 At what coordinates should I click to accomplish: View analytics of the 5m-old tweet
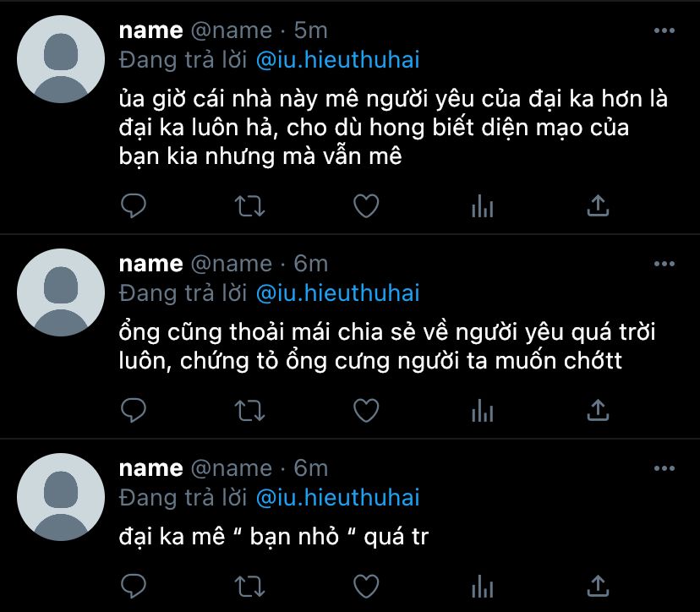tap(482, 206)
